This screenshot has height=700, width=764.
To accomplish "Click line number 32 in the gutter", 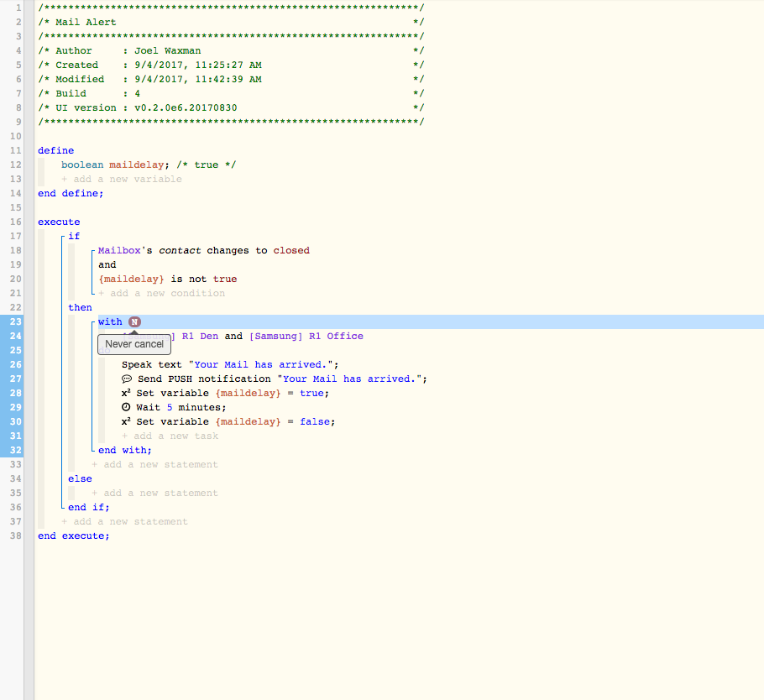I will [x=16, y=450].
